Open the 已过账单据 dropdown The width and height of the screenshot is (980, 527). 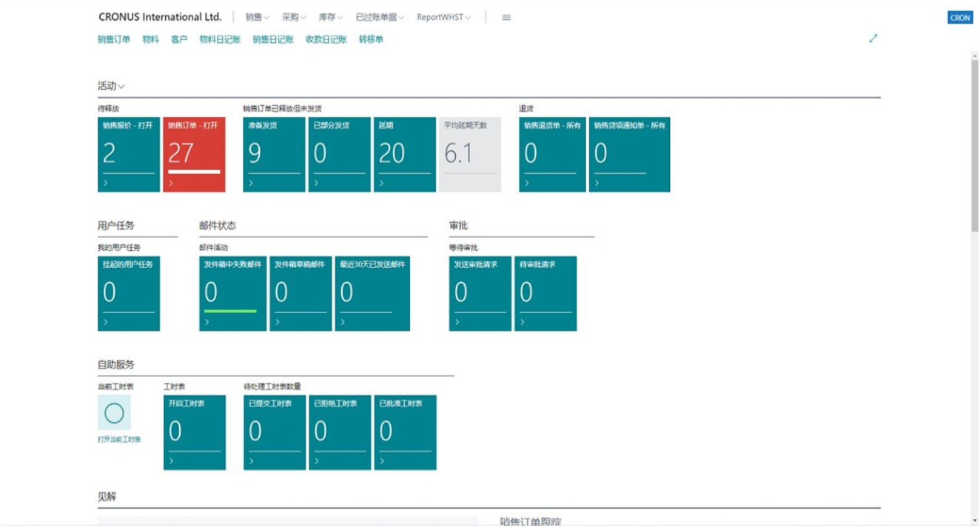point(377,16)
